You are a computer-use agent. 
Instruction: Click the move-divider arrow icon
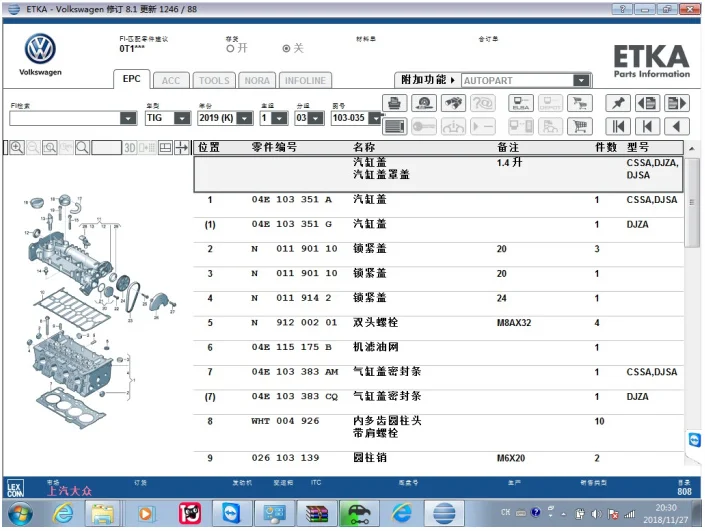tap(182, 147)
